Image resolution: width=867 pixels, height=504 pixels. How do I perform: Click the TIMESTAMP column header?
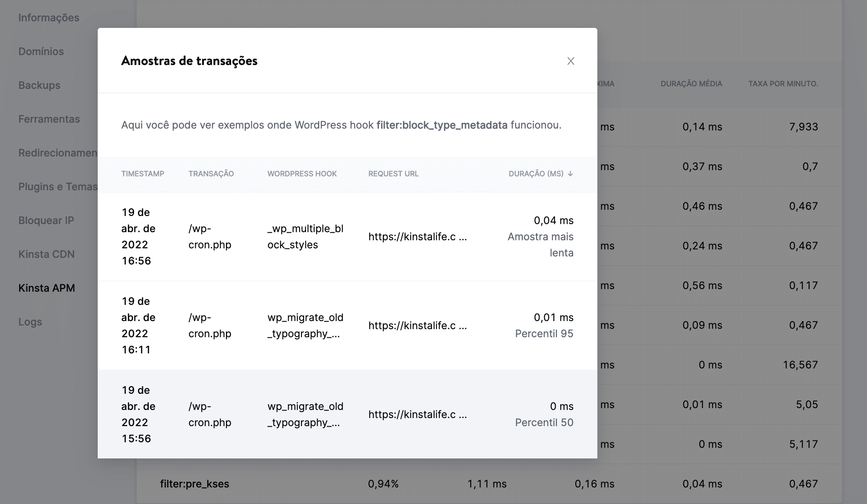(x=143, y=174)
